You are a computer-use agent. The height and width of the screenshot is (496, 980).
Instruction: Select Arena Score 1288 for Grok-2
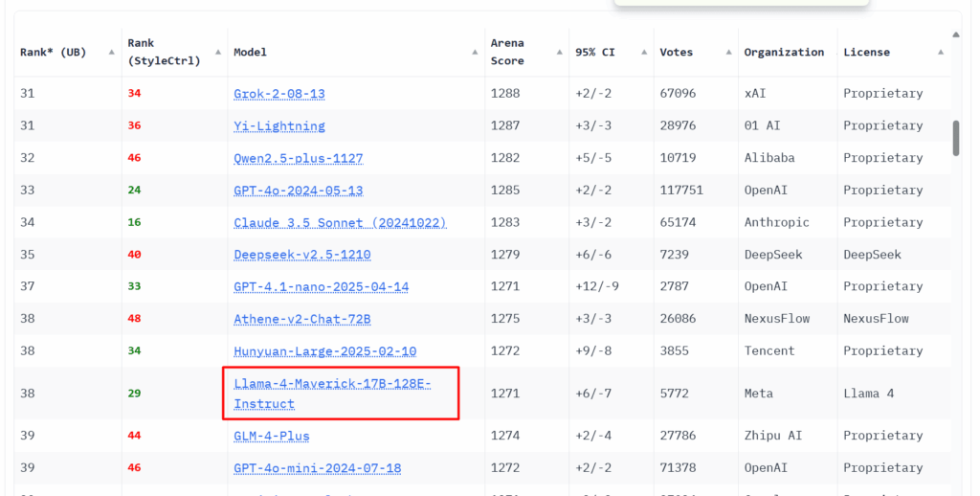505,93
